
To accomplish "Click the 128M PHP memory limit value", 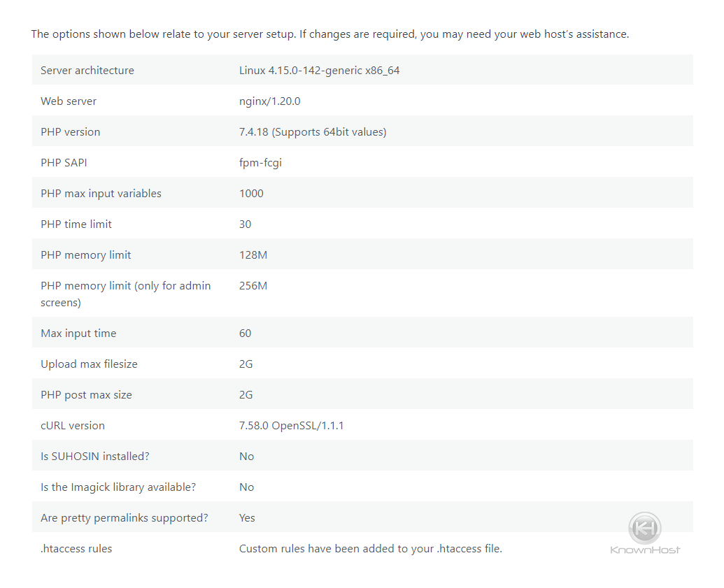I will 253,254.
